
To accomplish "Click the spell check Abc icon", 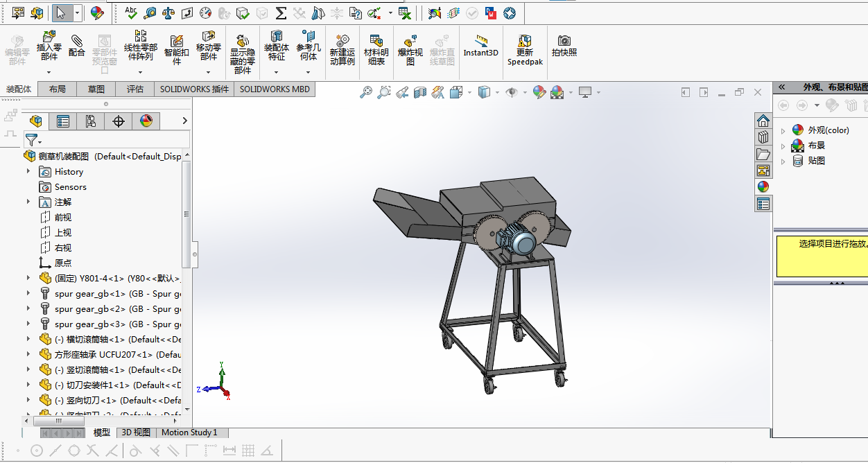I will [131, 12].
